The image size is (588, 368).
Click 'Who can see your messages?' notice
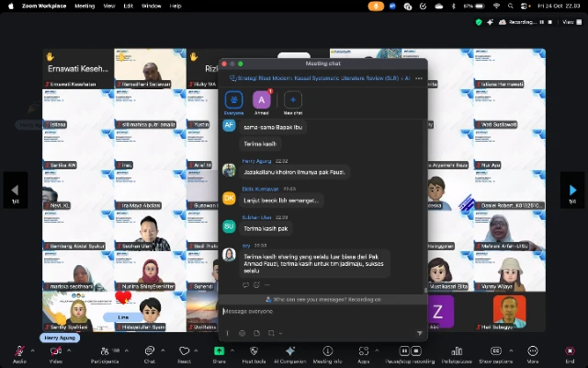coord(322,299)
